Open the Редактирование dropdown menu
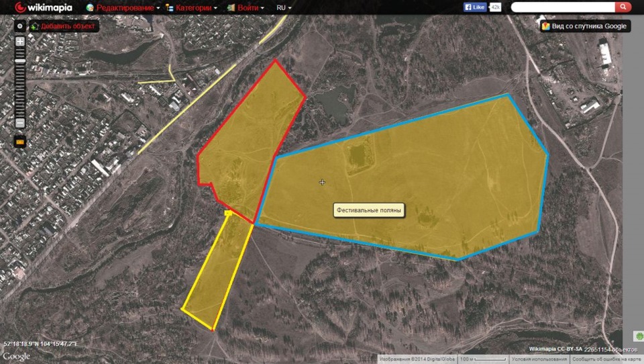644x364 pixels. tap(123, 7)
